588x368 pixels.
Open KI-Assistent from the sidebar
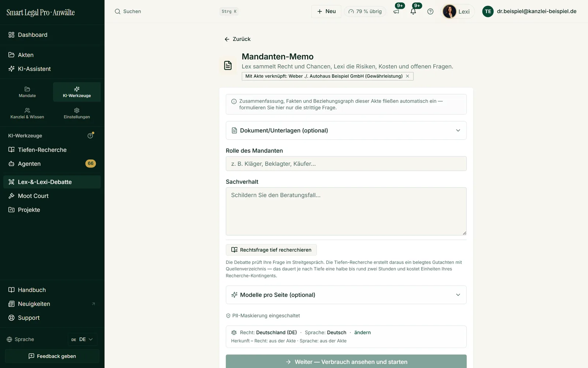click(52, 69)
